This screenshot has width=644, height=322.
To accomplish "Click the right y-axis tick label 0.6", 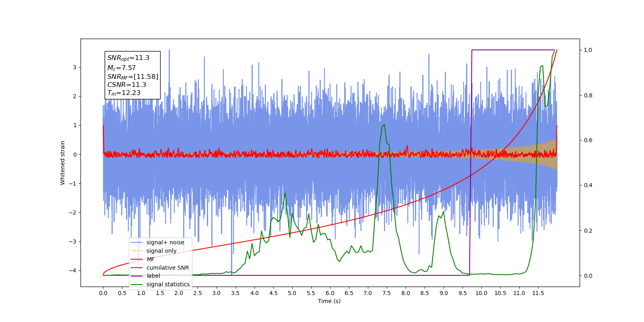I will point(588,140).
